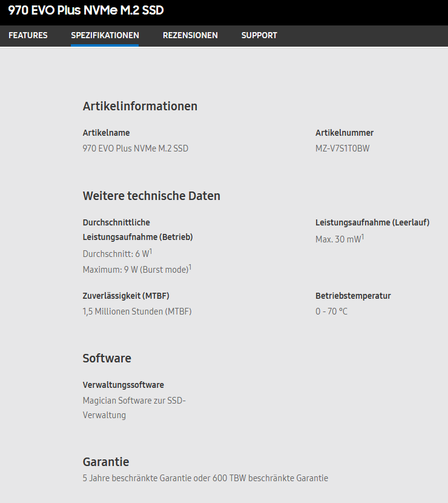Click the Betriebstemperatur label

353,296
